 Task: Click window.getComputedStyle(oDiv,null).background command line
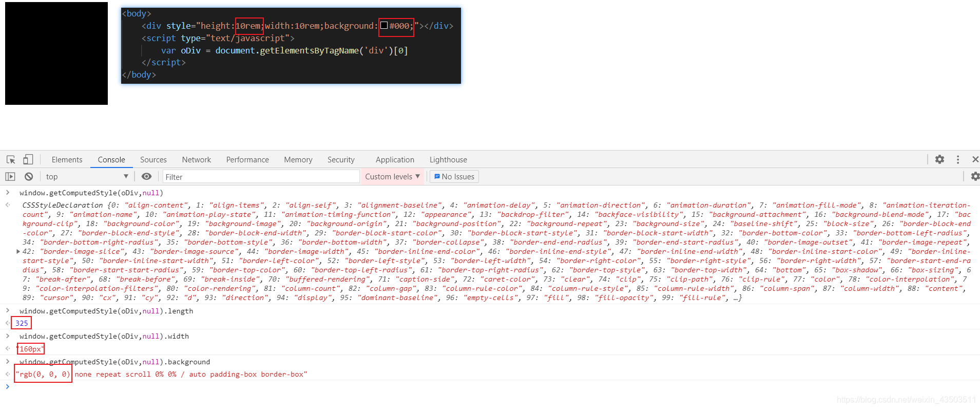point(114,362)
